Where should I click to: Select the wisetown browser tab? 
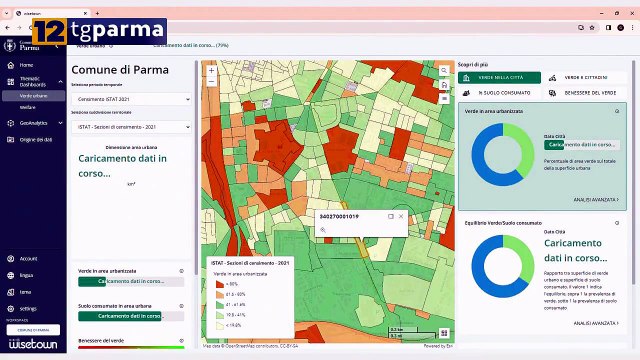(x=51, y=13)
